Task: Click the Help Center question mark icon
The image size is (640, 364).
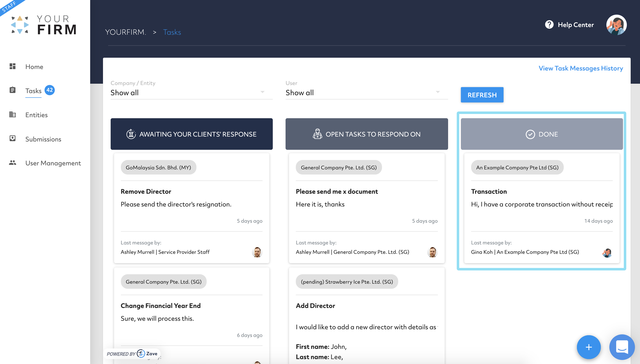Action: tap(549, 25)
